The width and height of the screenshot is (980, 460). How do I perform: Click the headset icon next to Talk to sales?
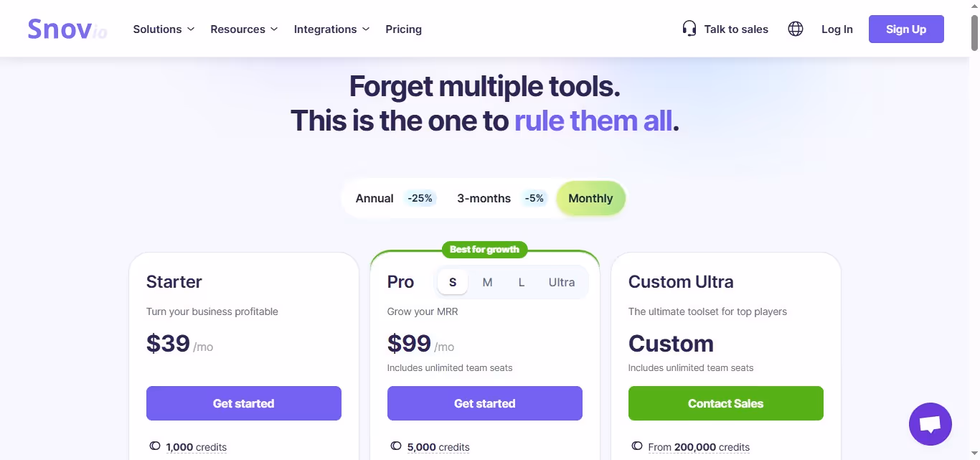pos(689,28)
